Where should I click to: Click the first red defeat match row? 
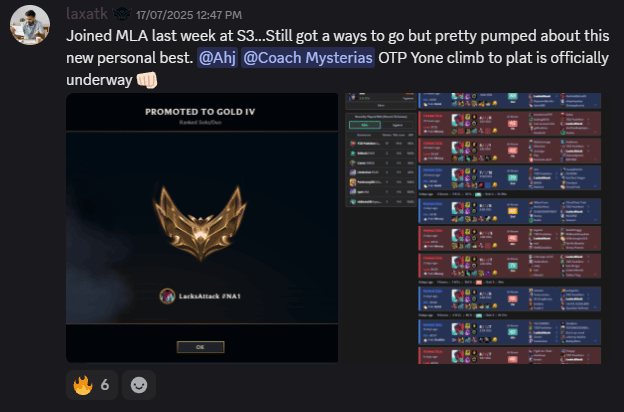[509, 124]
